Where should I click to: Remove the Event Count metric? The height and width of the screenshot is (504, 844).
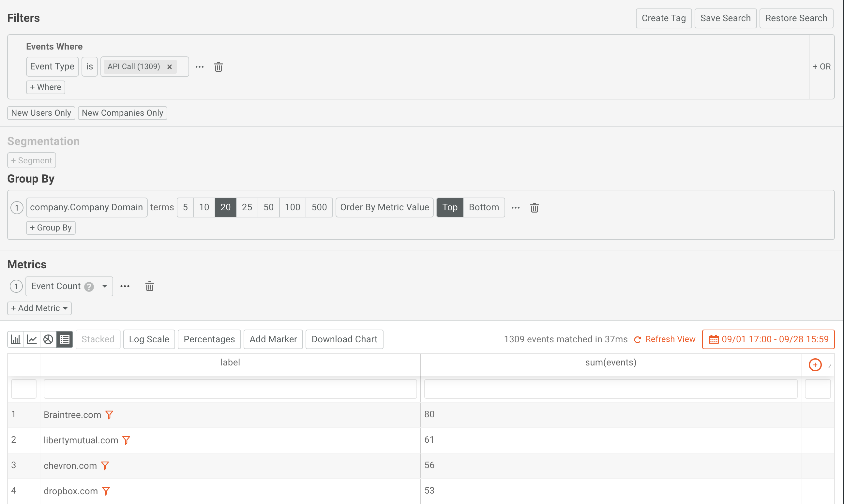pyautogui.click(x=149, y=286)
